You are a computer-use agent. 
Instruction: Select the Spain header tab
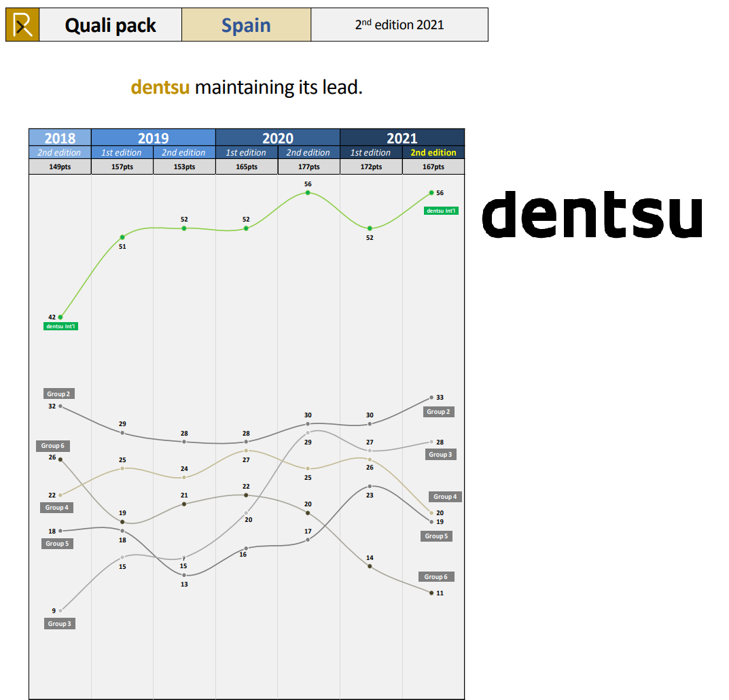point(246,25)
